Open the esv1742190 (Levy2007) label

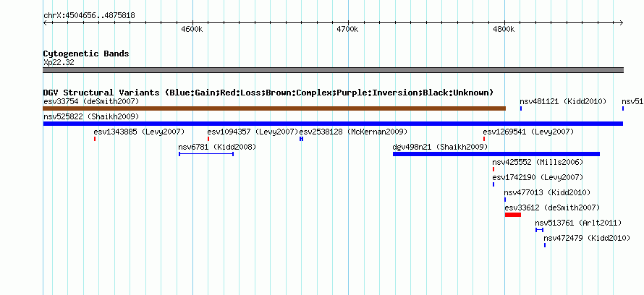tap(538, 177)
